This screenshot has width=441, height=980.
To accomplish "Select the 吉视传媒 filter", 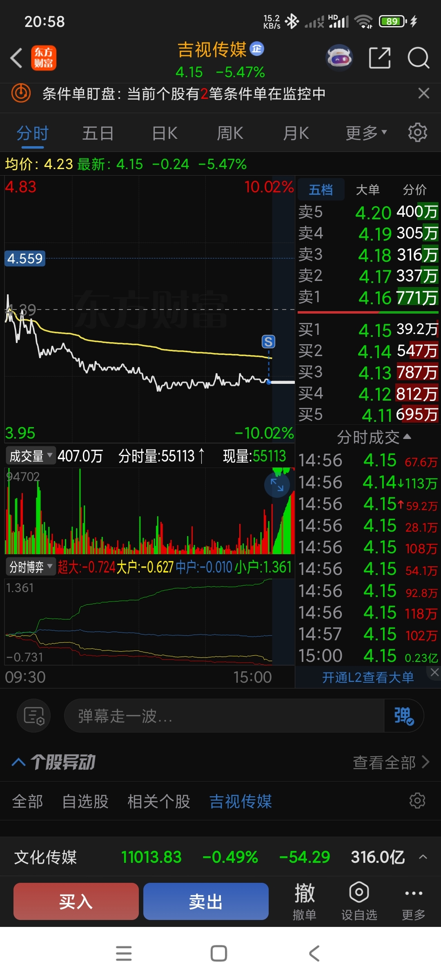I will pyautogui.click(x=241, y=801).
